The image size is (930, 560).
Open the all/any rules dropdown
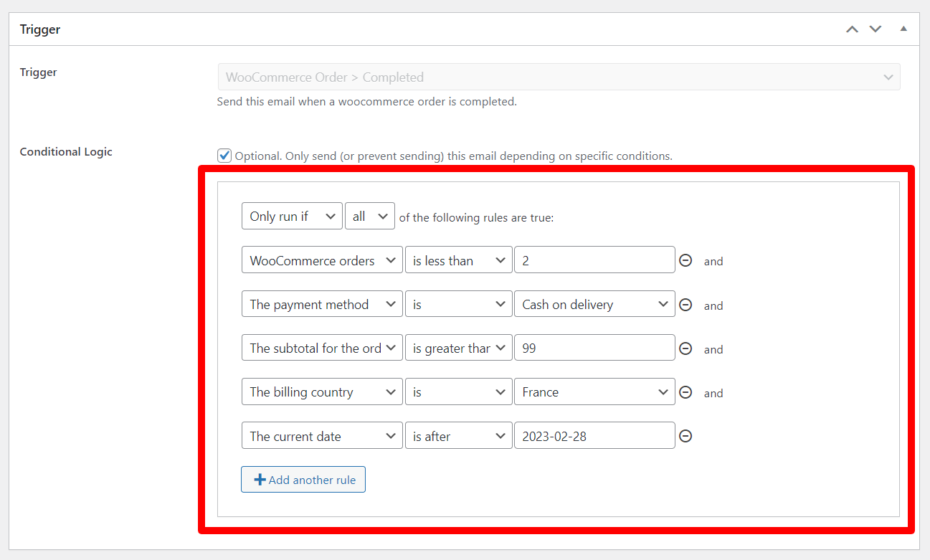(370, 215)
